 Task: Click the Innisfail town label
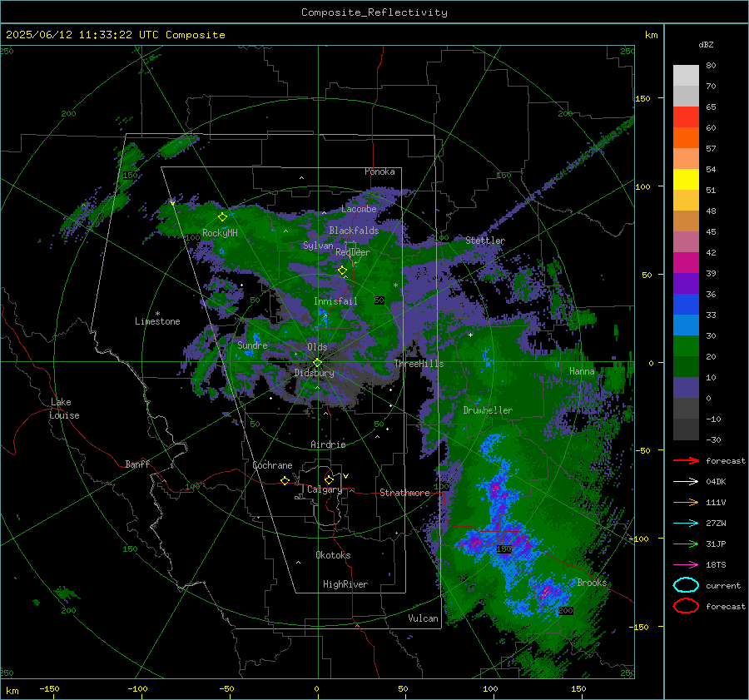(x=335, y=301)
